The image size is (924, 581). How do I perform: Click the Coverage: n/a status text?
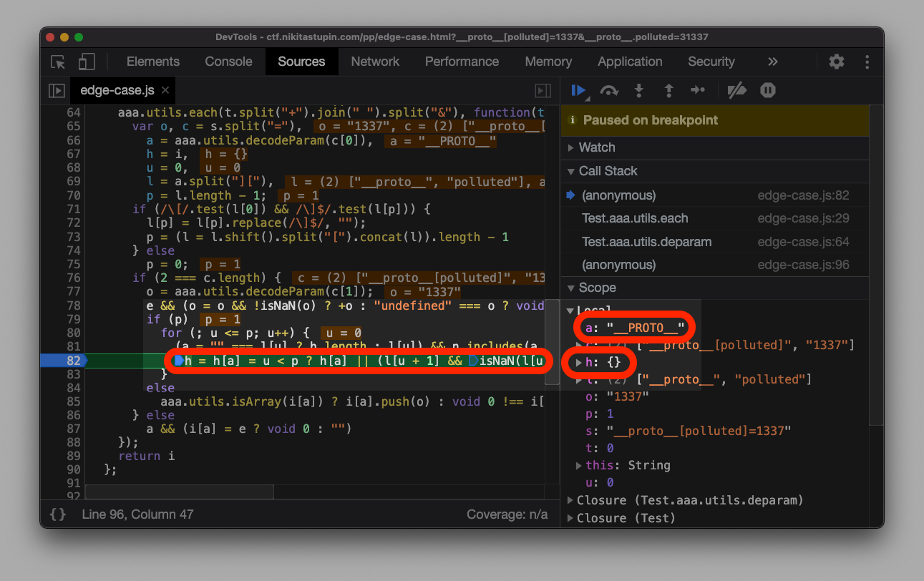(x=507, y=514)
